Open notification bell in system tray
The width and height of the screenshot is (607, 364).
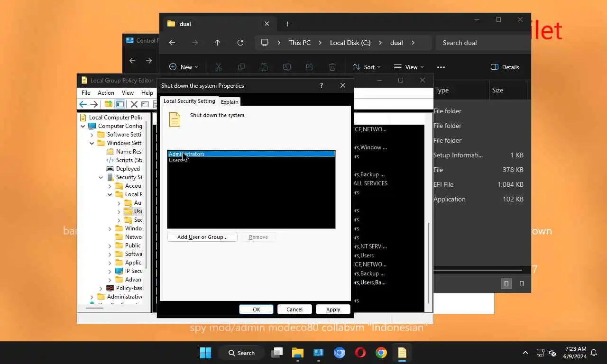click(593, 353)
